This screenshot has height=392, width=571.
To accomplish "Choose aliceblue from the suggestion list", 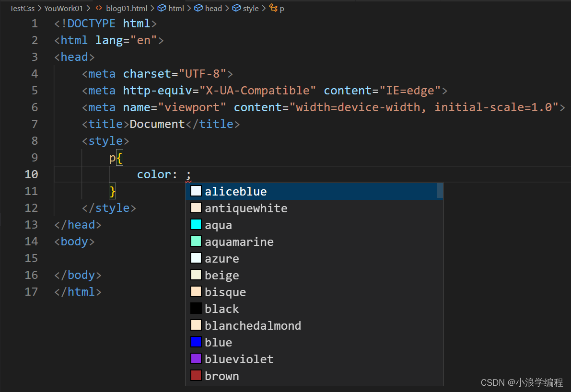I will tap(315, 192).
